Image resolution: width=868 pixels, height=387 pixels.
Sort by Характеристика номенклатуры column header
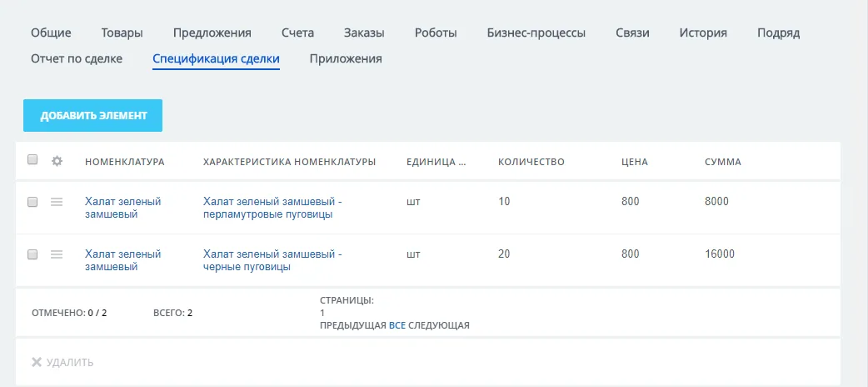pyautogui.click(x=290, y=162)
